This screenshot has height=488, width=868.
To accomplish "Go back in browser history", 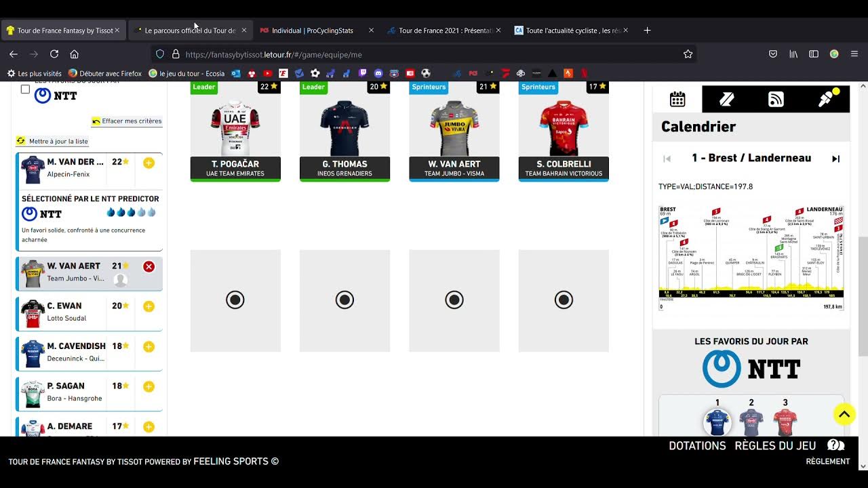I will (14, 54).
